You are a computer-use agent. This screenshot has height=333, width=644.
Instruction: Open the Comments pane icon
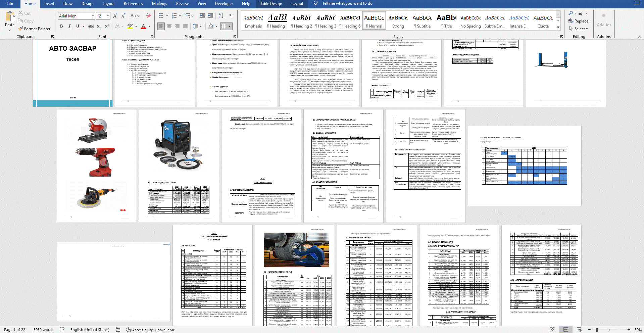point(636,3)
